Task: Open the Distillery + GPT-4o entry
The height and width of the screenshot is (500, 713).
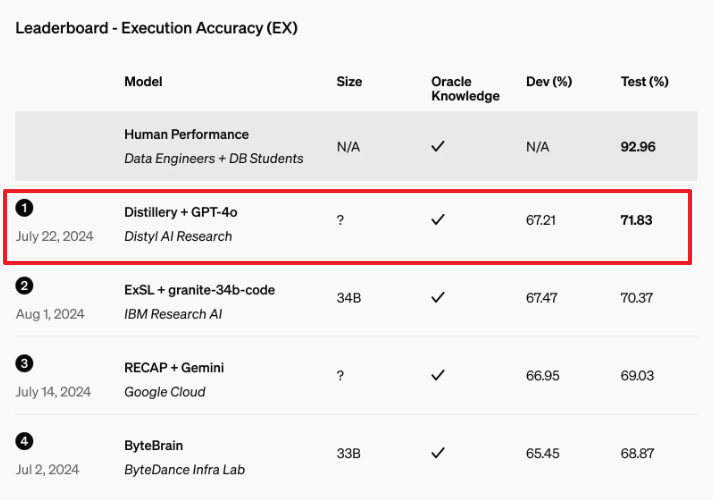Action: tap(181, 212)
